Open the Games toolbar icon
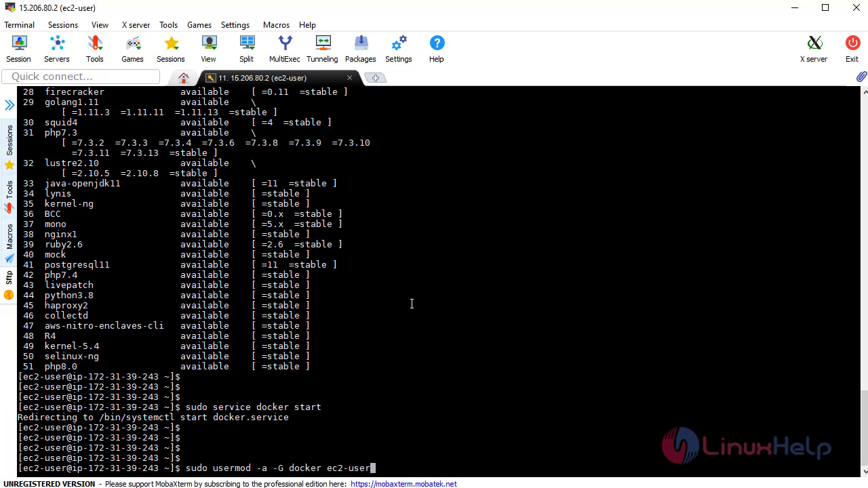Image resolution: width=868 pixels, height=488 pixels. tap(132, 49)
